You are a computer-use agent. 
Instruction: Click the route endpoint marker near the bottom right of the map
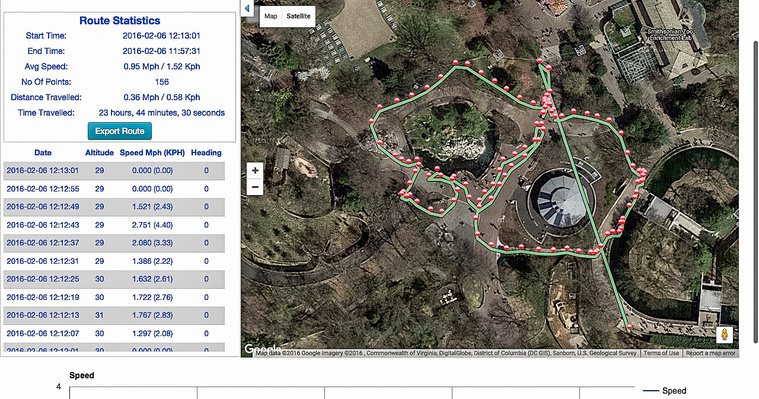coord(629,327)
